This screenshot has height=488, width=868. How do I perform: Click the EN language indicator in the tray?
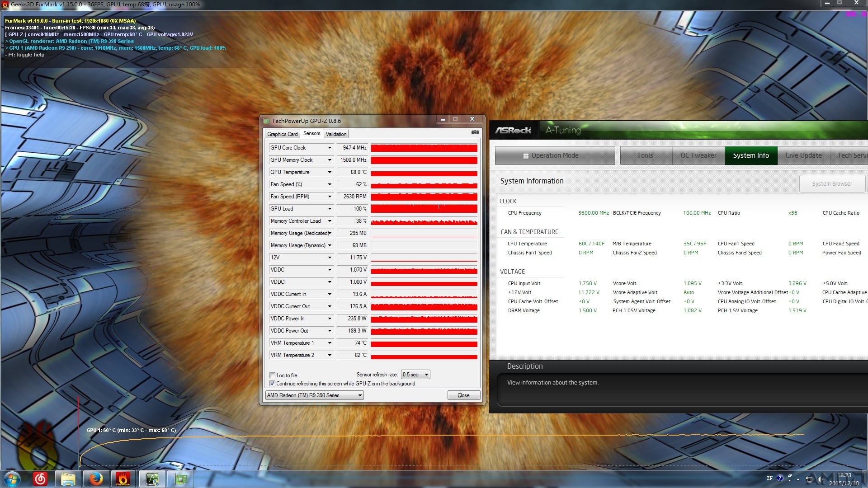click(x=769, y=478)
